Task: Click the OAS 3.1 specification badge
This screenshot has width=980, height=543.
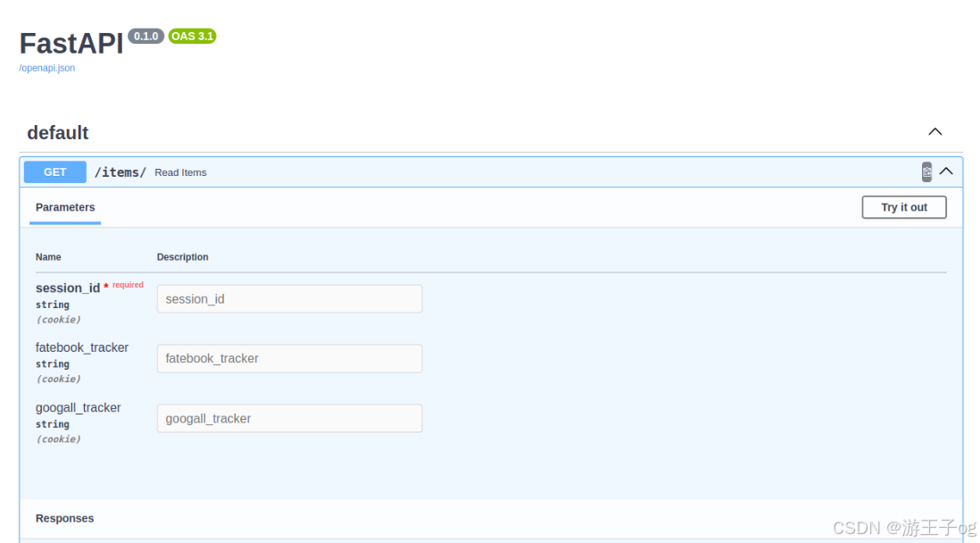Action: coord(192,37)
